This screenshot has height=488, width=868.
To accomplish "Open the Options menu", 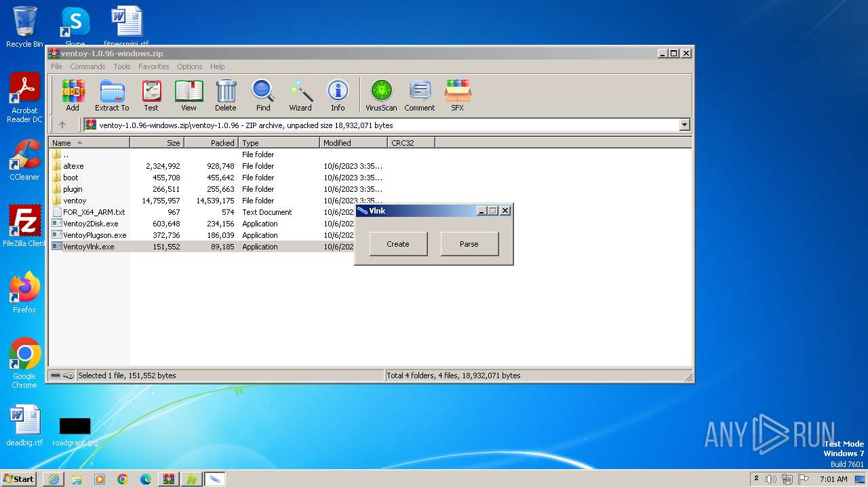I will point(190,66).
